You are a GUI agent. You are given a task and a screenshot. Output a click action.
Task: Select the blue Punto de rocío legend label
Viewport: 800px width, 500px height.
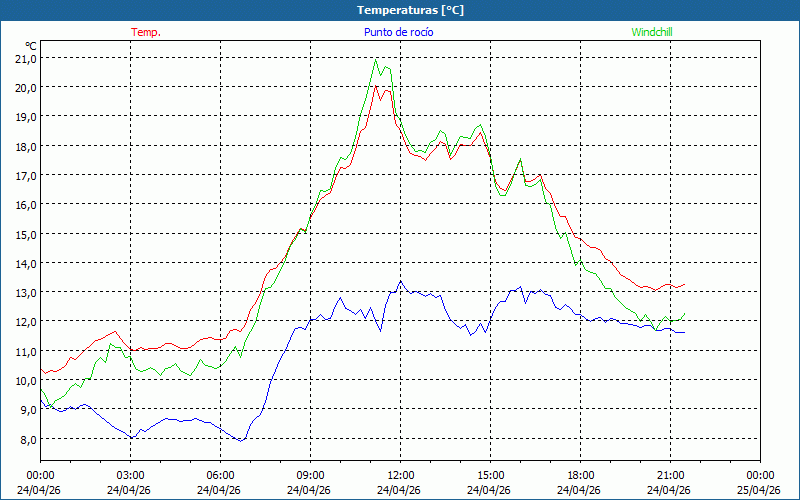tap(399, 32)
